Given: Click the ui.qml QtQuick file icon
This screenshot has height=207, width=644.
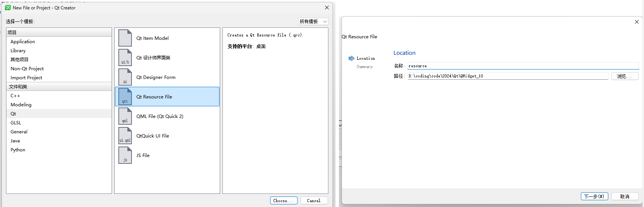Looking at the screenshot, I should tap(125, 136).
